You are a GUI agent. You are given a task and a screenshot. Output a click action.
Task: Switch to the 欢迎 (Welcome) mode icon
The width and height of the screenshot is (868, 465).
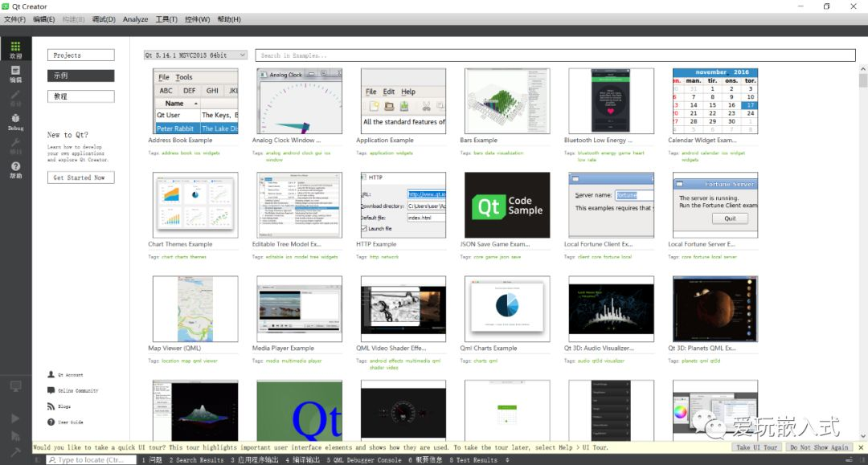tap(15, 49)
